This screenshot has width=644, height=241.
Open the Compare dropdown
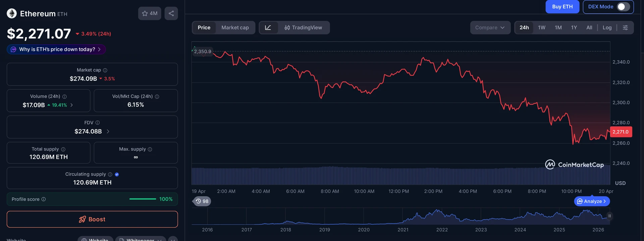[x=490, y=27]
